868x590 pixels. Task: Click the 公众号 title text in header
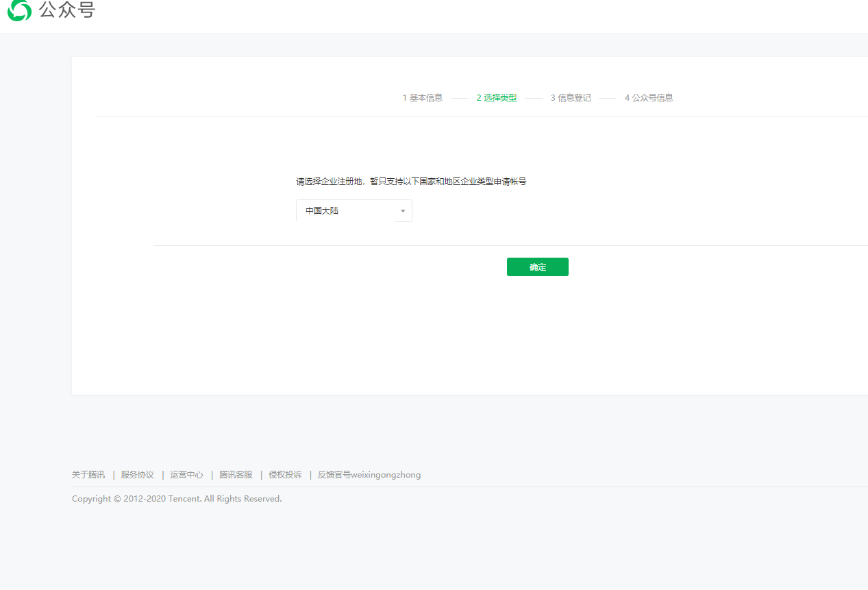(67, 10)
